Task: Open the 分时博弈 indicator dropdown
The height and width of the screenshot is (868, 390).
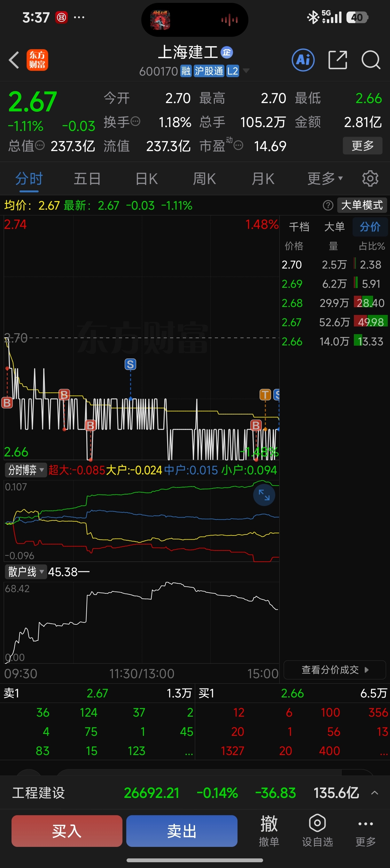Action: click(x=26, y=470)
